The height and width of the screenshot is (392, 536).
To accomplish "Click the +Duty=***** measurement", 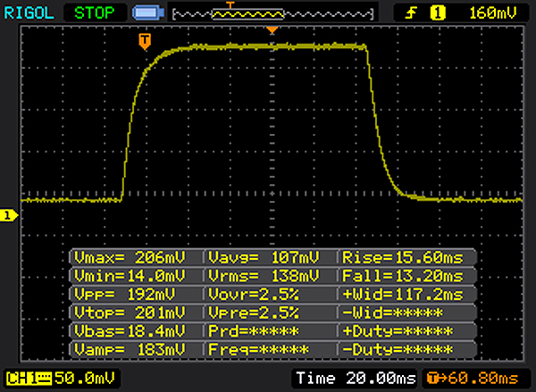I will (x=398, y=331).
